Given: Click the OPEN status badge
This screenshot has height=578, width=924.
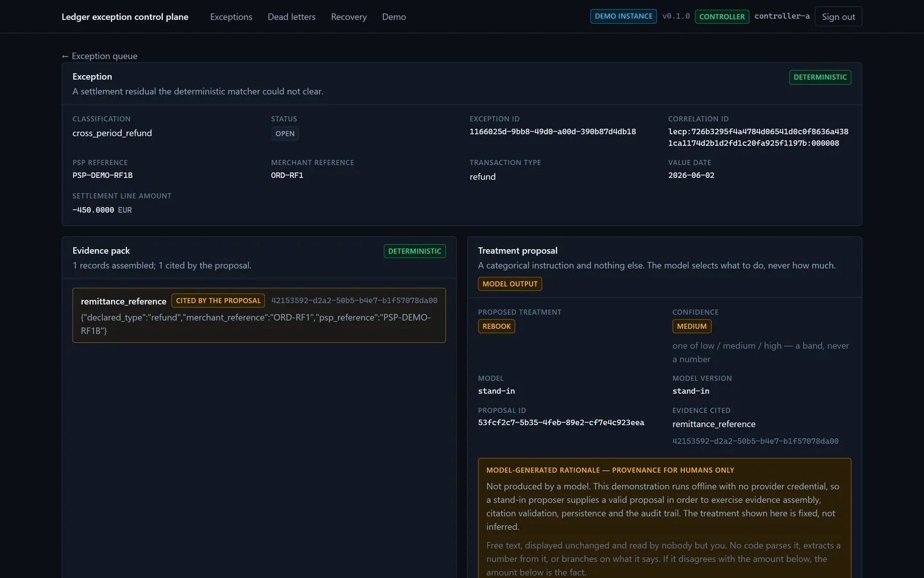Looking at the screenshot, I should (285, 134).
